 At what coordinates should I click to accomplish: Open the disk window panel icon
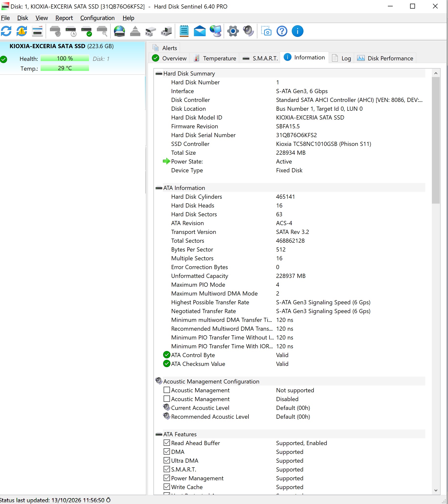click(37, 31)
